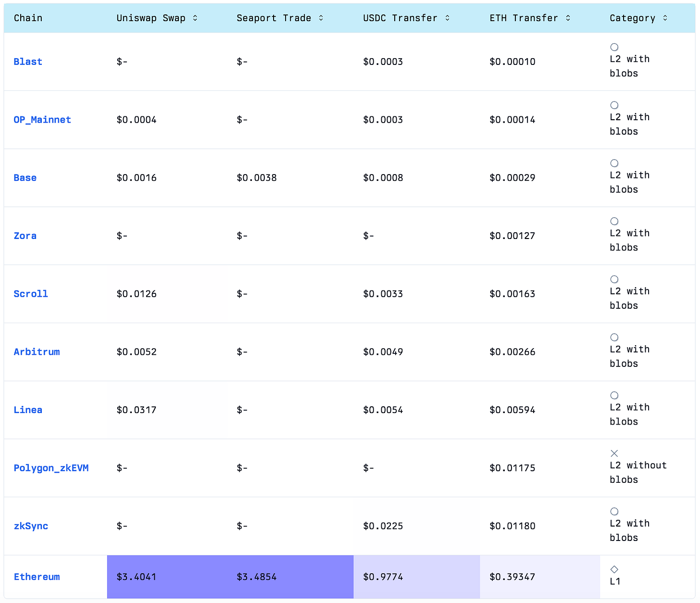Click Scroll Uniswap Swap value $0.0126
Screen dimensions: 700x603
137,294
